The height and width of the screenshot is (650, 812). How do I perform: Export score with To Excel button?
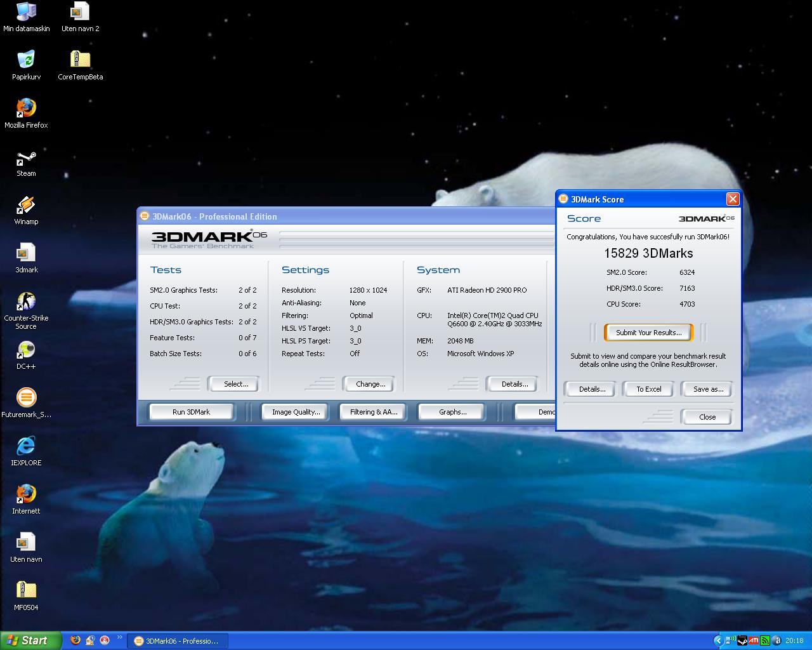click(x=648, y=389)
